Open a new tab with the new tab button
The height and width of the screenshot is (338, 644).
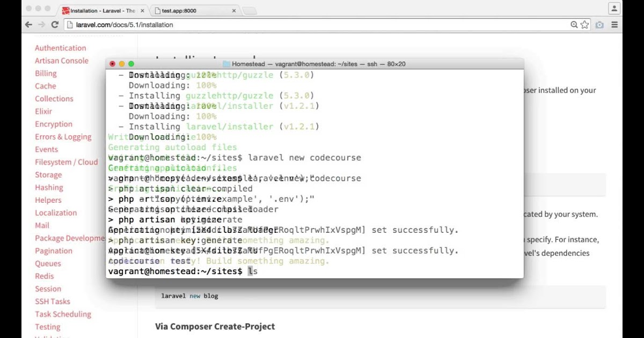[249, 11]
